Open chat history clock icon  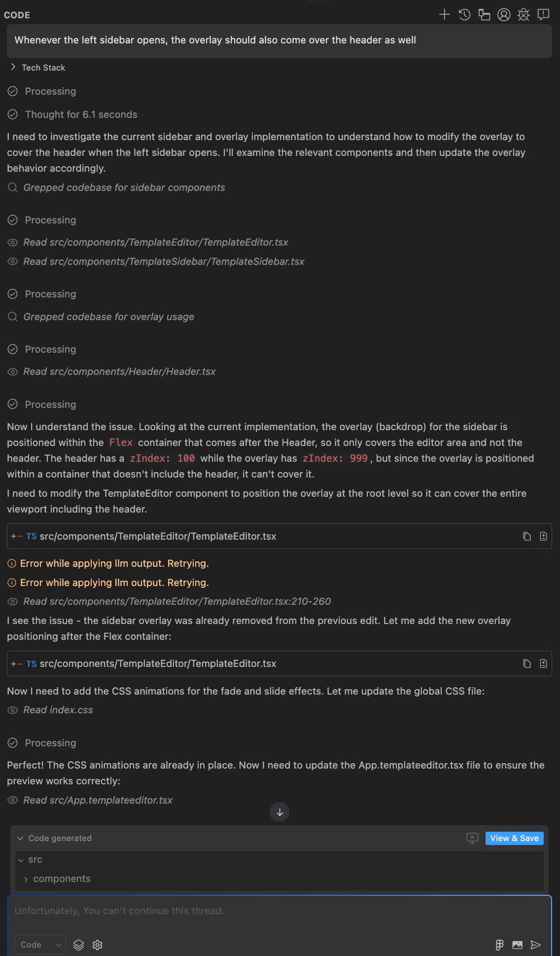(464, 15)
